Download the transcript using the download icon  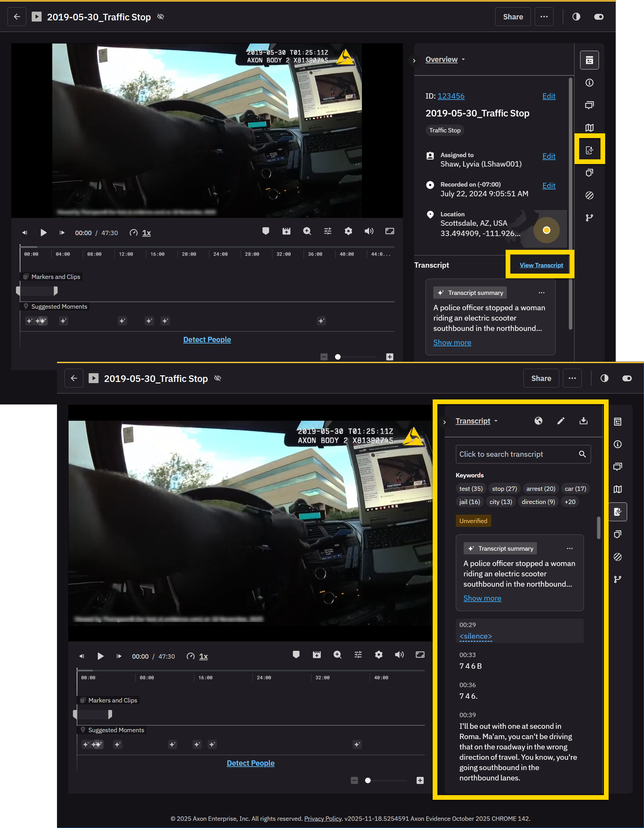click(583, 421)
